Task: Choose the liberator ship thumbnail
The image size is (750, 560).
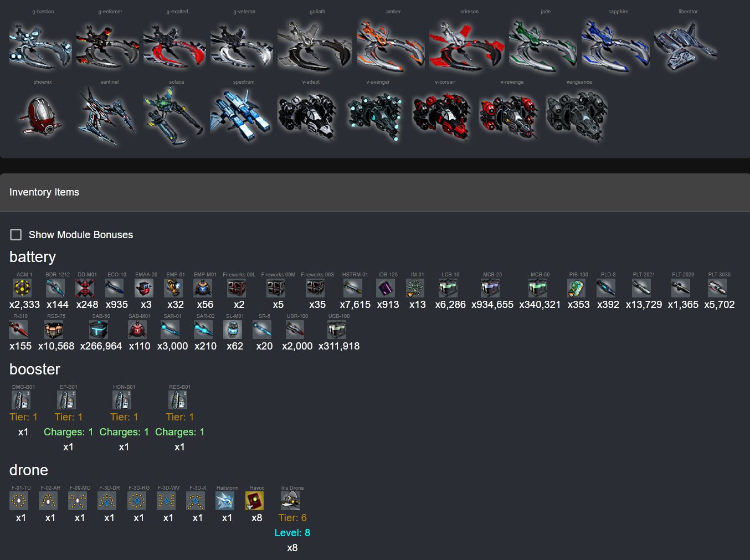Action: 686,46
